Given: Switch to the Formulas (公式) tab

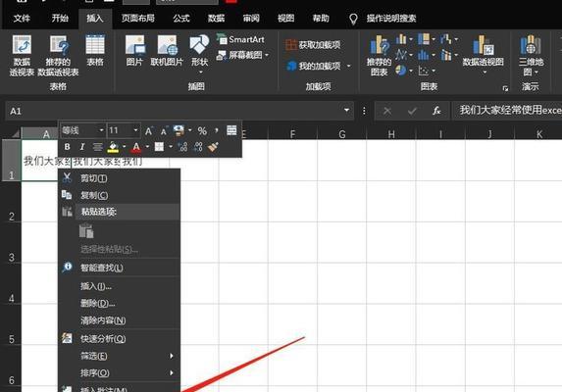Looking at the screenshot, I should pos(181,18).
